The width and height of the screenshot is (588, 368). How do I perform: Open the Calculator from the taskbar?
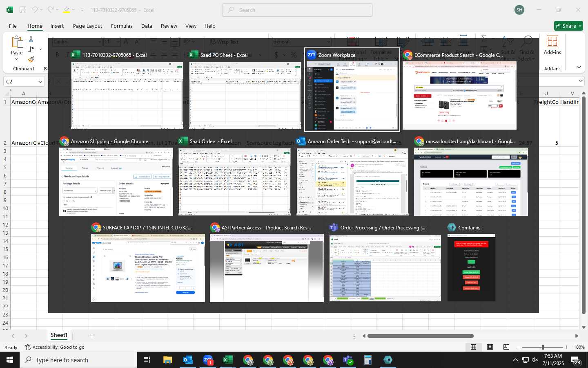[x=367, y=360]
